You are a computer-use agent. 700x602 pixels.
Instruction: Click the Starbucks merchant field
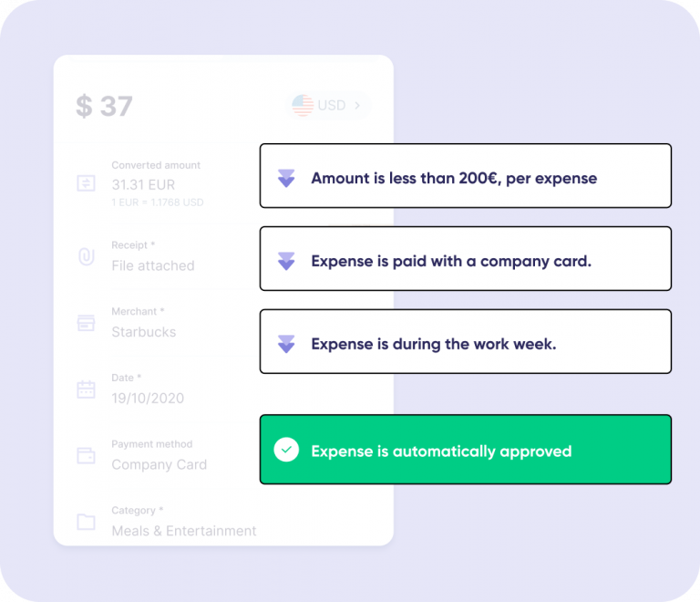(x=144, y=332)
